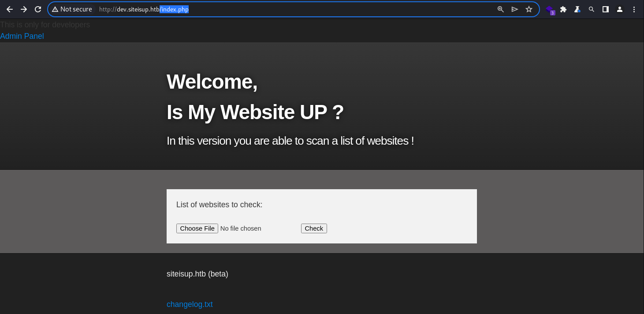
Task: Open the Chrome three-dot menu
Action: pos(634,9)
